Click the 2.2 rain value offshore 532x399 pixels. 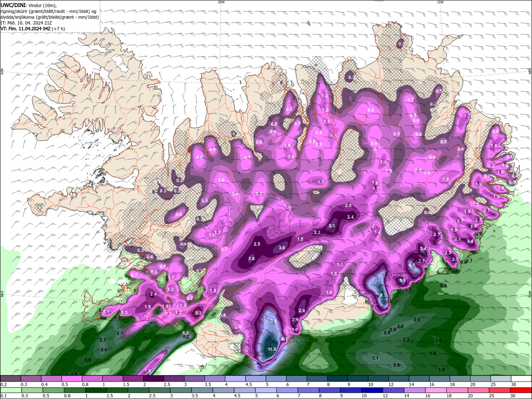coord(406,340)
